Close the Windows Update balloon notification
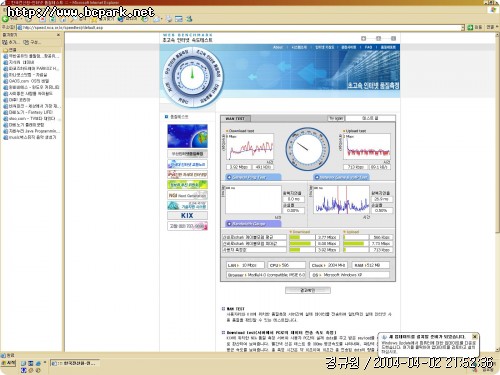Image resolution: width=500 pixels, height=375 pixels. 474,337
